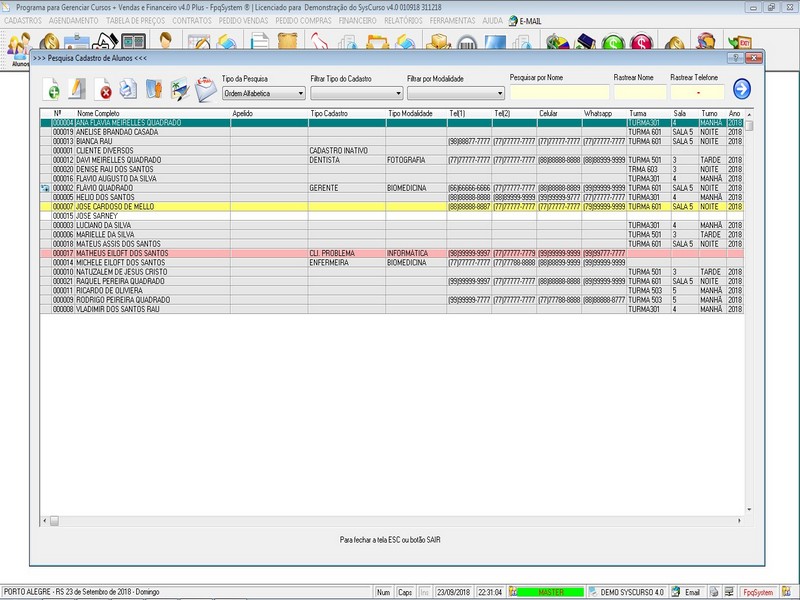The image size is (800, 600).
Task: Open the FINANCEIRO menu
Action: [357, 21]
